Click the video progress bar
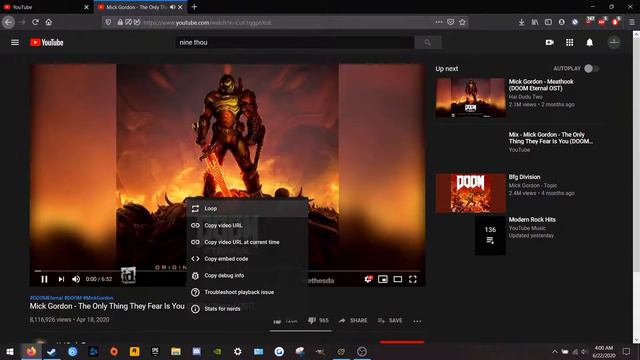Viewport: 640px width, 360px height. pyautogui.click(x=227, y=271)
